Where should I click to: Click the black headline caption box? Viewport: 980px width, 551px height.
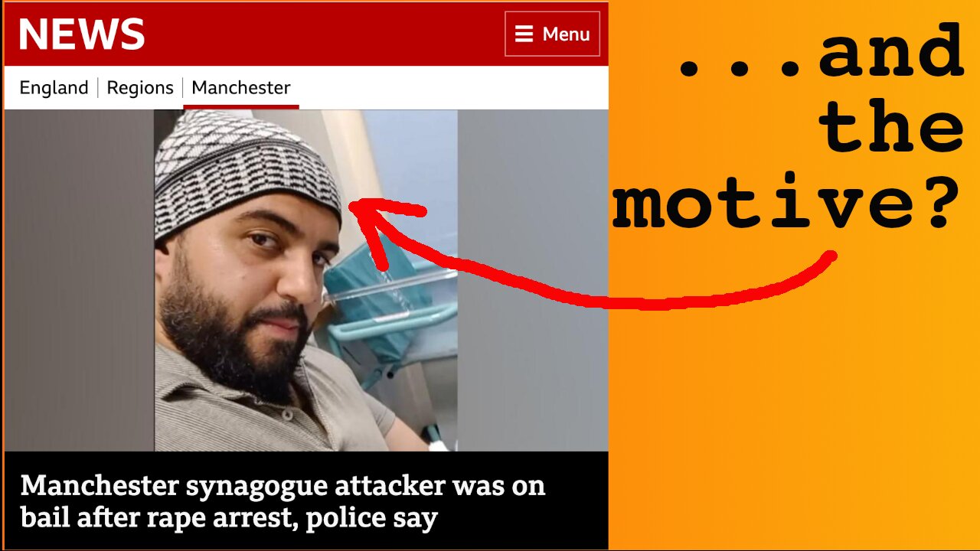click(306, 500)
